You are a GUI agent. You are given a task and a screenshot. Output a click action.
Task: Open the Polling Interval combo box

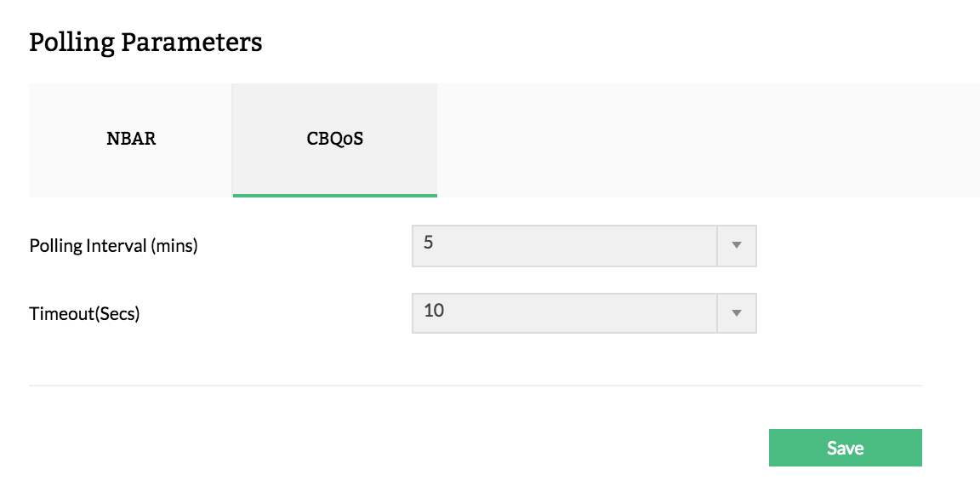coord(566,246)
